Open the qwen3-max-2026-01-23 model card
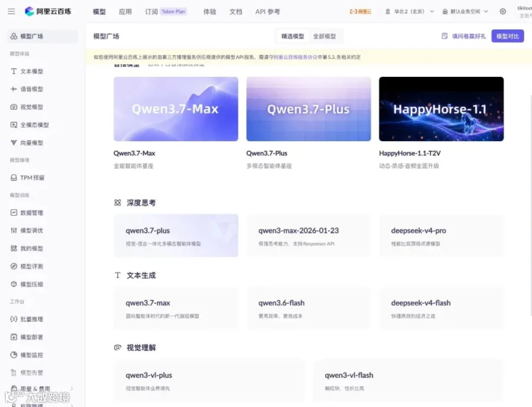The image size is (532, 407). click(309, 235)
